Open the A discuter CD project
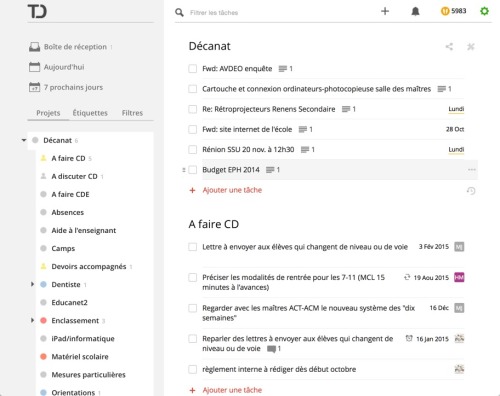The height and width of the screenshot is (396, 500). coord(74,176)
